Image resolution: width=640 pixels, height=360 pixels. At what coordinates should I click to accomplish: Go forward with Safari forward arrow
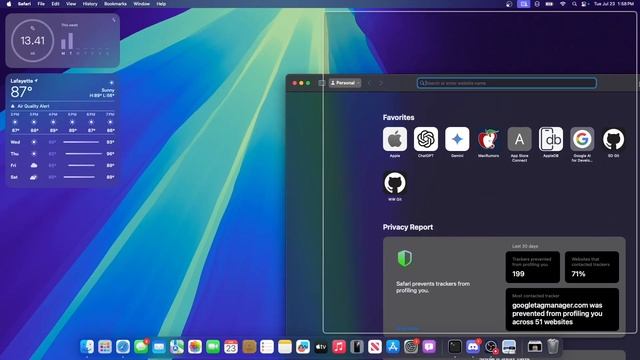pyautogui.click(x=380, y=83)
